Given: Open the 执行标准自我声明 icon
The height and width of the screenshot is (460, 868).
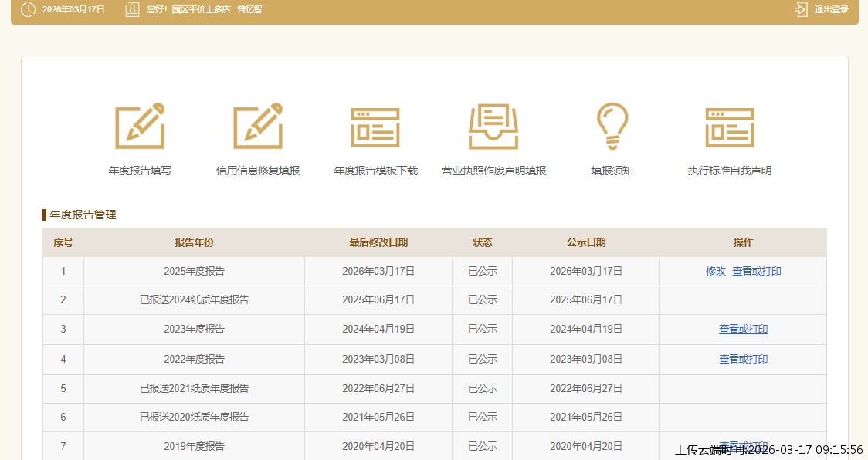Looking at the screenshot, I should pos(729,127).
